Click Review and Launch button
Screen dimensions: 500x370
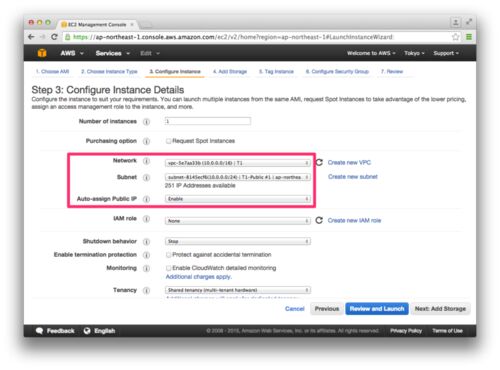tap(377, 309)
